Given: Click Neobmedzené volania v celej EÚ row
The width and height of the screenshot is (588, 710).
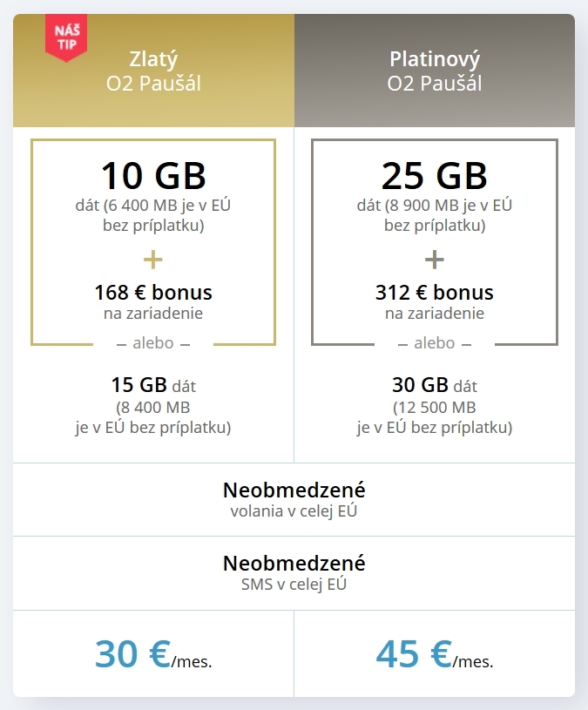Looking at the screenshot, I should 294,500.
